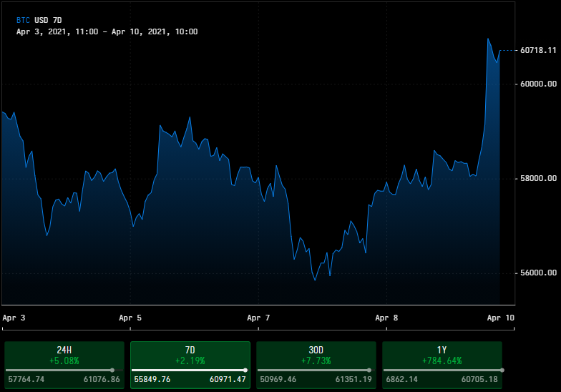
Task: Click the 7D low-high range slider
Action: [190, 370]
